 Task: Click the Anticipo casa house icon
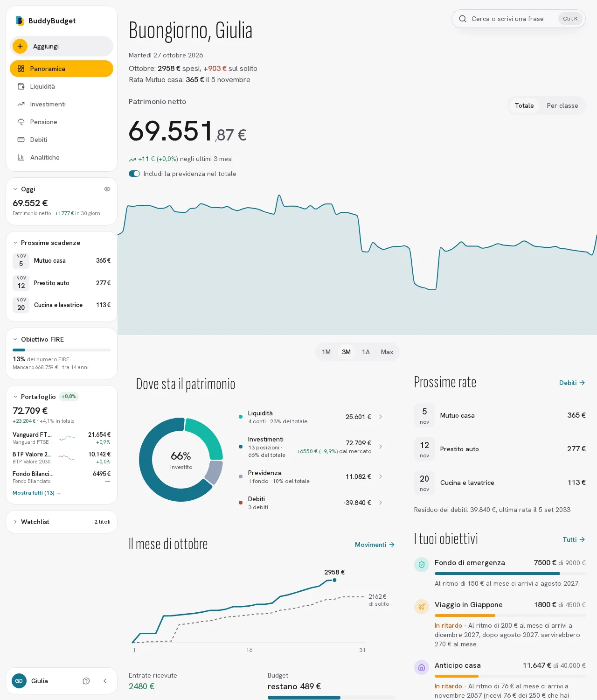(x=422, y=667)
